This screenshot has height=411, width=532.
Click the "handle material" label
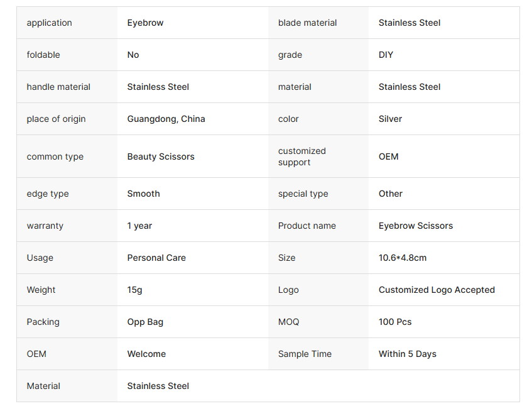click(58, 87)
